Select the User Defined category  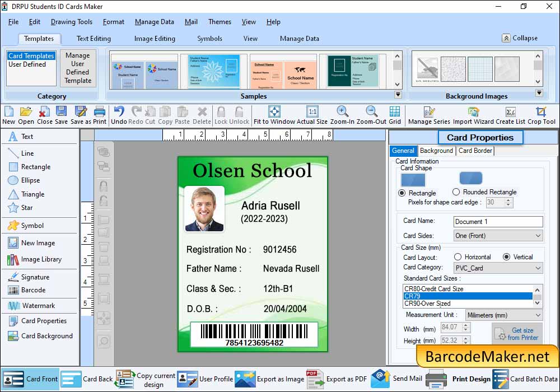pyautogui.click(x=27, y=64)
